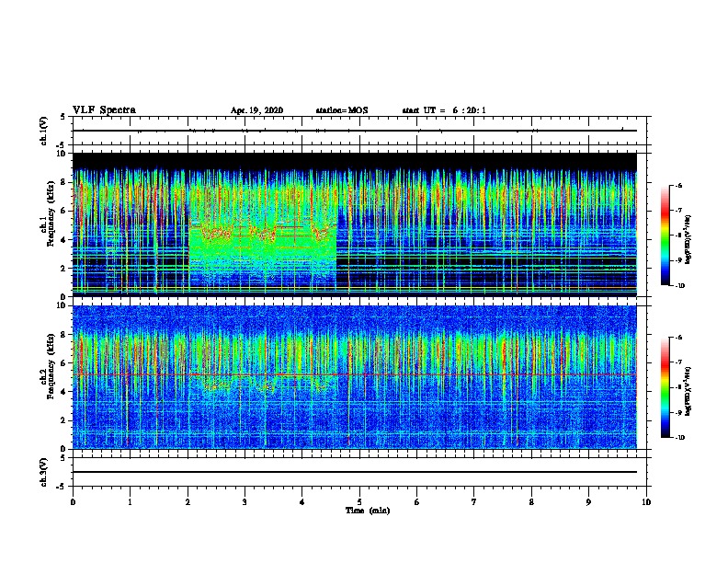This screenshot has width=728, height=563.
Task: Click the ch.2 spectrogram red horizontal line
Action: (355, 374)
